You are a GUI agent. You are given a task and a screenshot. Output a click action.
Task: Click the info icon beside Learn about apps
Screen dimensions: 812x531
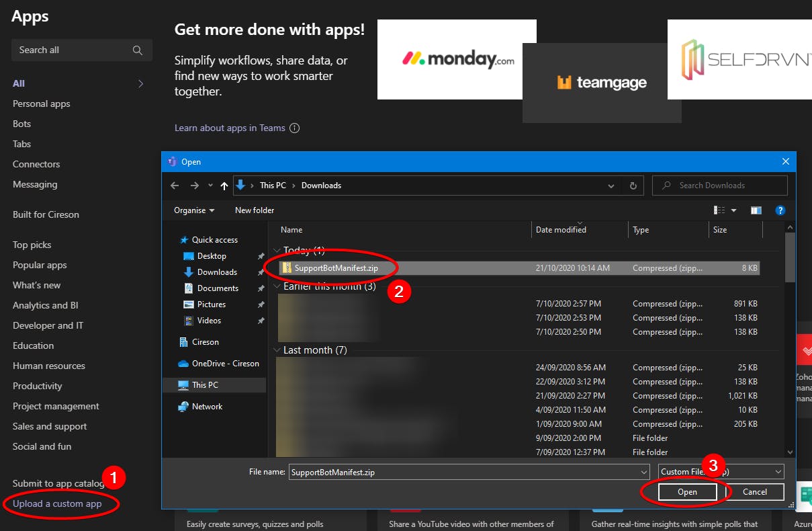[294, 128]
